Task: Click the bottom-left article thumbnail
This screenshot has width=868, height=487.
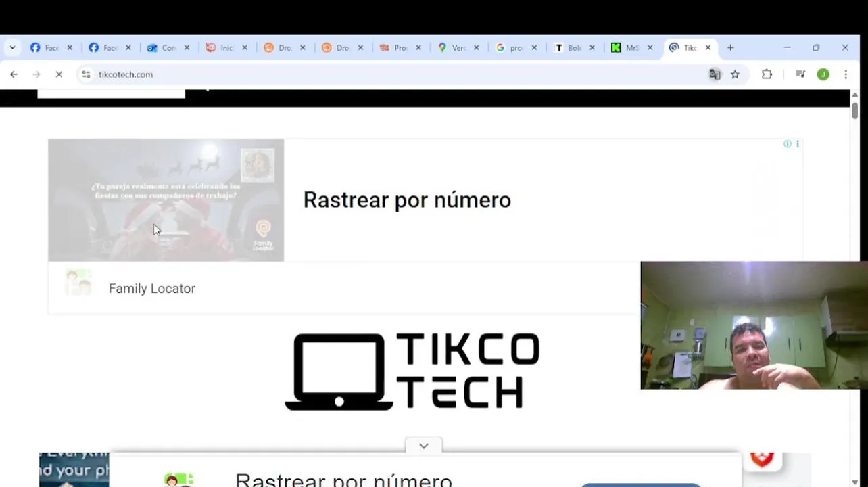Action: [x=74, y=469]
